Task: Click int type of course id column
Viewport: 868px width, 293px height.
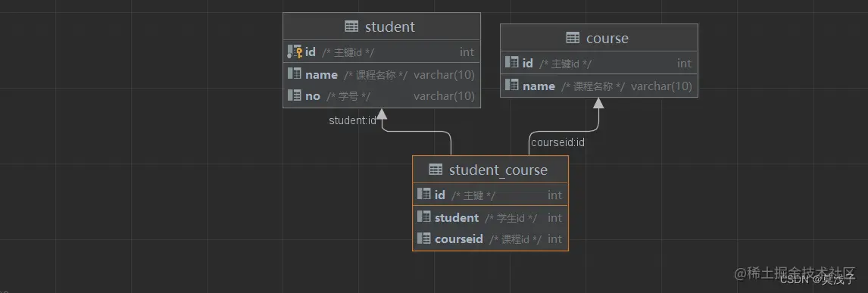Action: 684,64
